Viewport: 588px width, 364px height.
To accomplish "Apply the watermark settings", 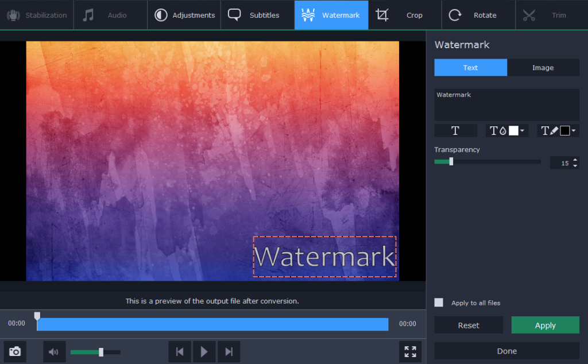I will pyautogui.click(x=545, y=325).
